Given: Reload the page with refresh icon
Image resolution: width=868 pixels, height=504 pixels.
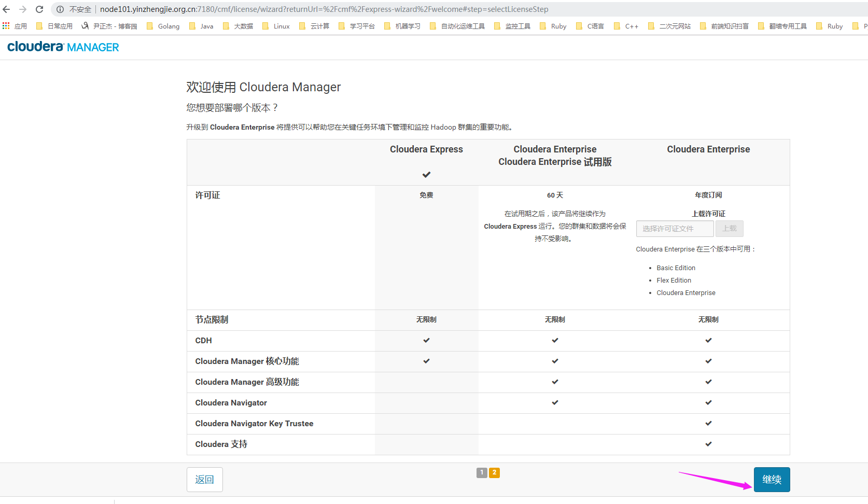Looking at the screenshot, I should coord(39,9).
